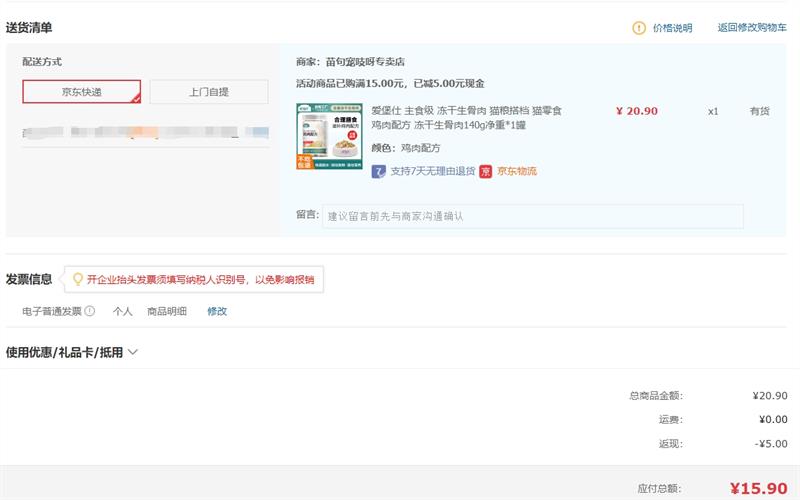This screenshot has height=500, width=800.
Task: Choose 上门自提 pickup option
Action: click(x=209, y=92)
